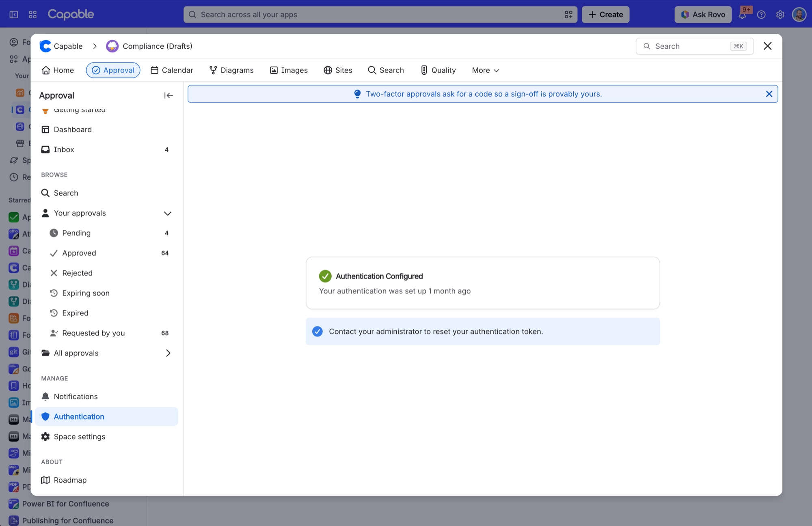
Task: Open the Quality tab
Action: click(x=438, y=70)
